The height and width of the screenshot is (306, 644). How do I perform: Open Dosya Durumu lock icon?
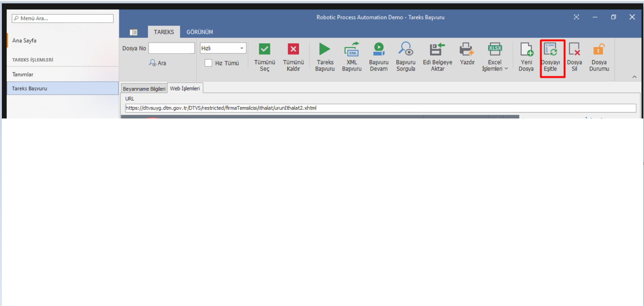(599, 49)
